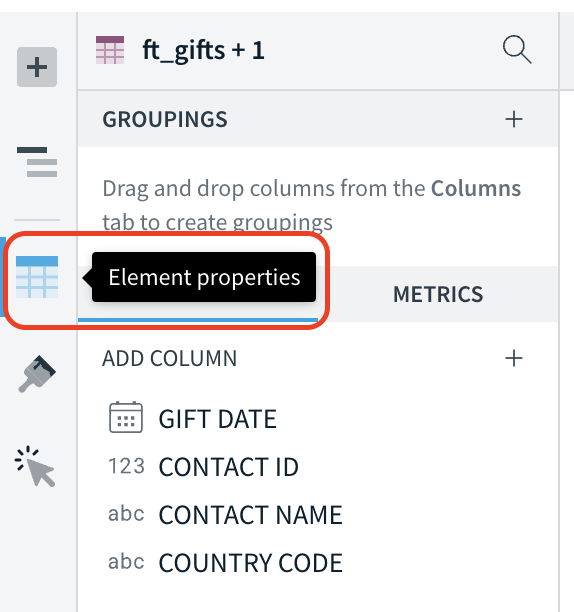Select the GIFT DATE column
The height and width of the screenshot is (612, 574).
point(217,419)
